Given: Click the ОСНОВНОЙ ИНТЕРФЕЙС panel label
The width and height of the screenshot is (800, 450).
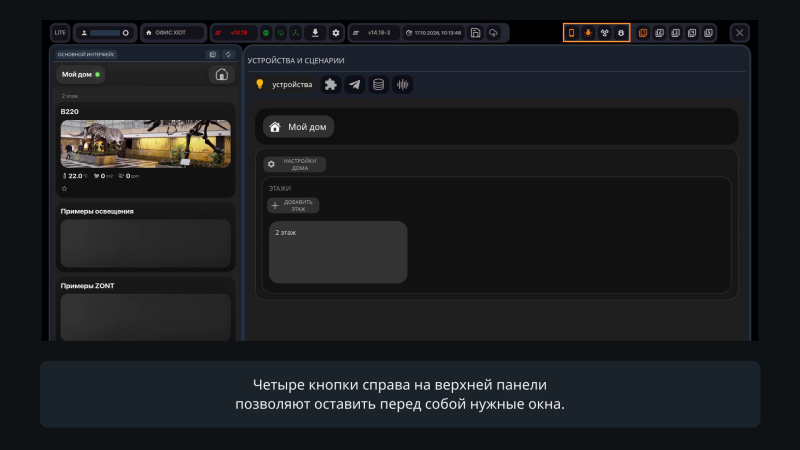Looking at the screenshot, I should 86,54.
